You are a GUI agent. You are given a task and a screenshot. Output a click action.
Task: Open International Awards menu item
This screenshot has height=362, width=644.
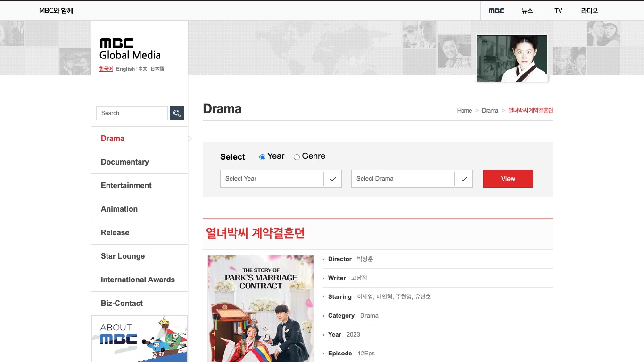(140, 280)
